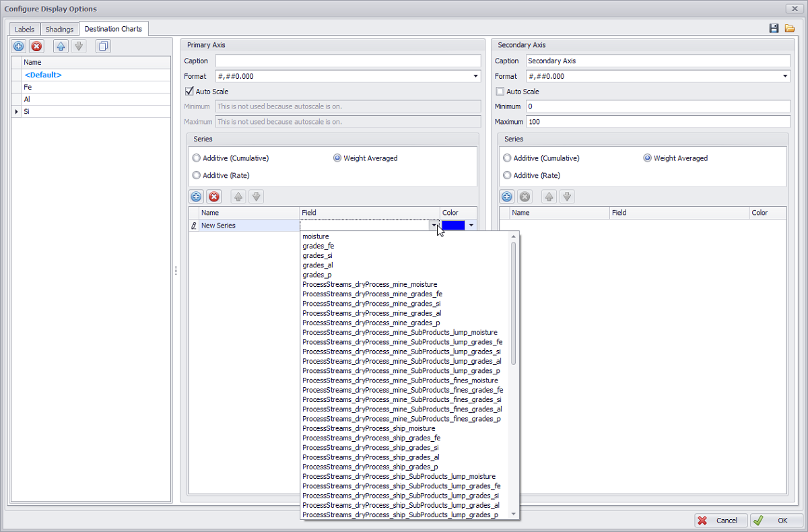
Task: Duplicate the selected chart
Action: (103, 46)
